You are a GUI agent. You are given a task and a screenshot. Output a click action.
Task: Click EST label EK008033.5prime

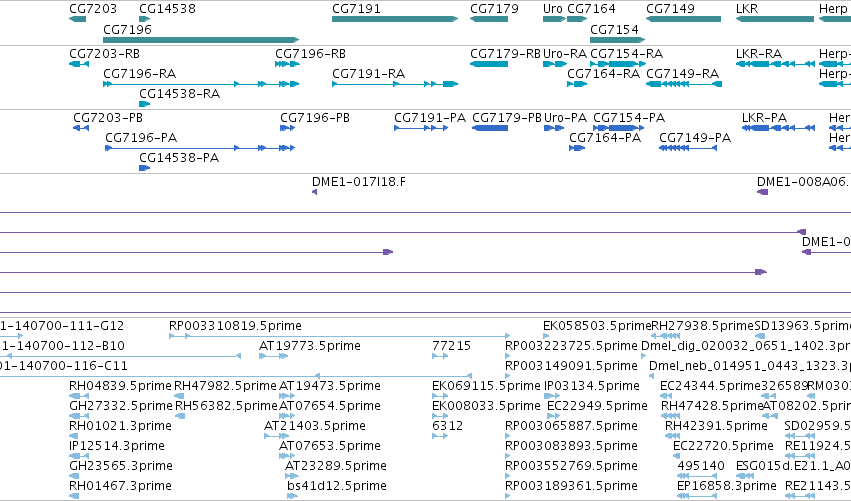pyautogui.click(x=486, y=406)
